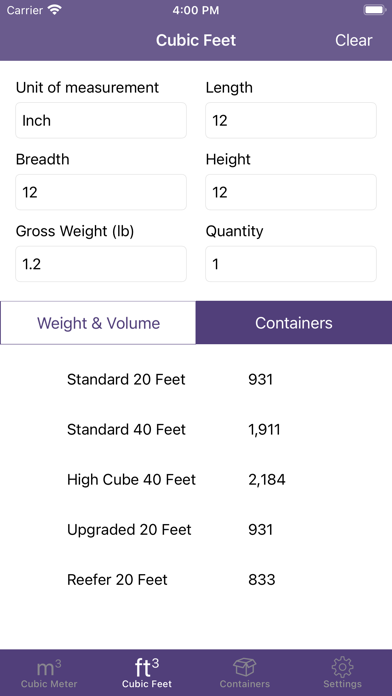Edit the Quantity field
Image resolution: width=392 pixels, height=696 pixels.
coord(291,264)
